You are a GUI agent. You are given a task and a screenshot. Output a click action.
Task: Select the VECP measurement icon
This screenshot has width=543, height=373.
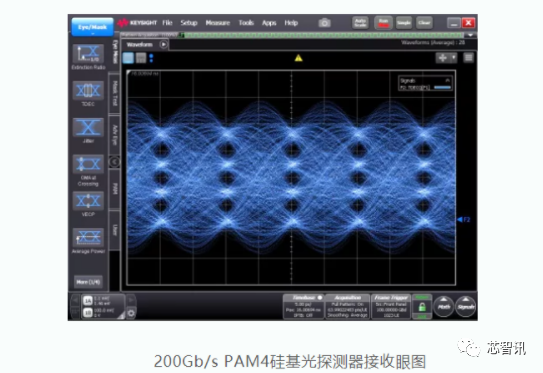(88, 201)
